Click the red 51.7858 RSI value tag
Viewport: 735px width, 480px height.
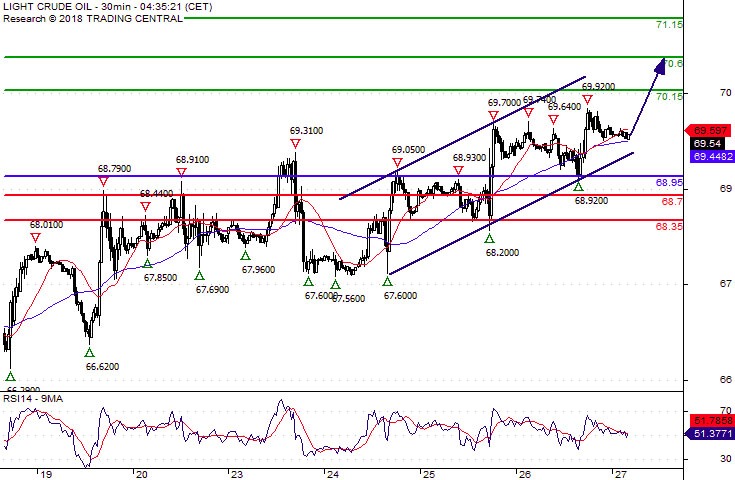point(712,420)
